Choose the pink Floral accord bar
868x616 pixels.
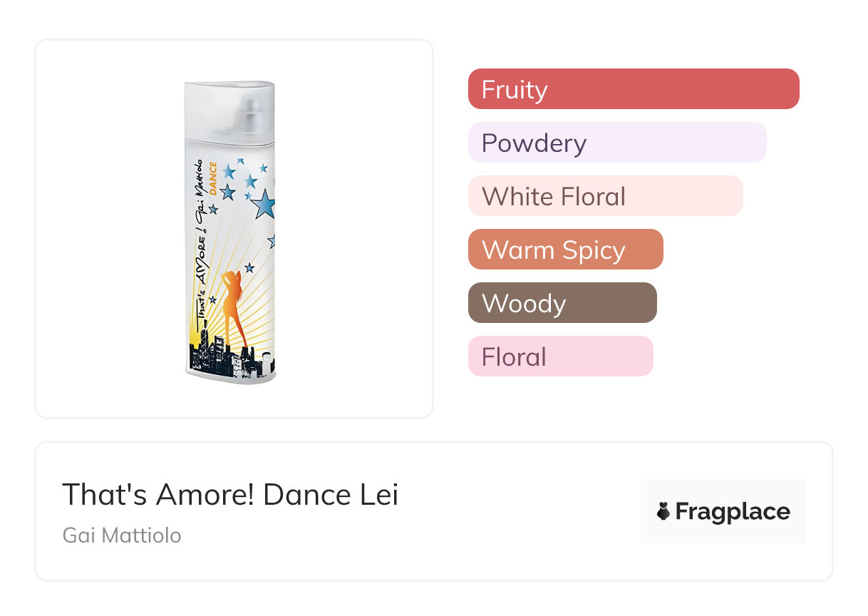560,356
